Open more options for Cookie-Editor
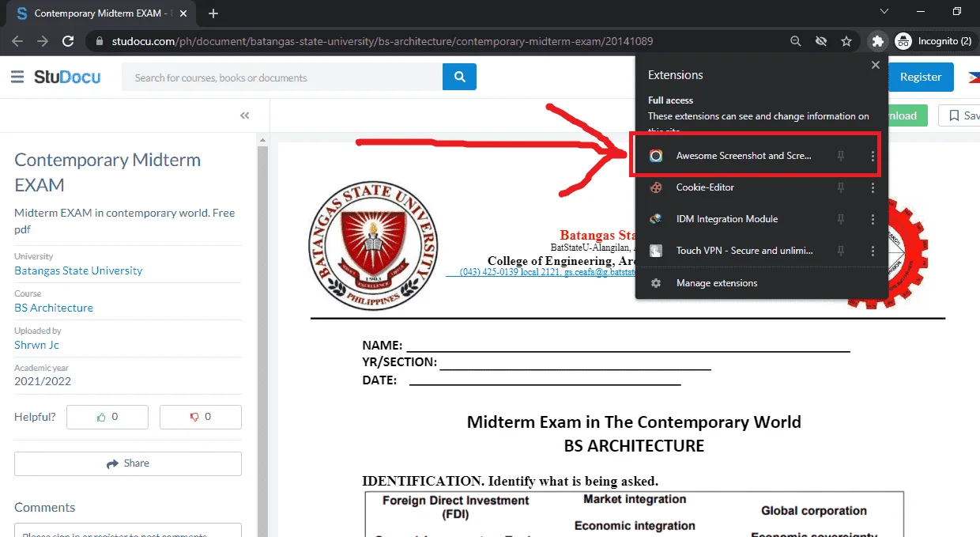The width and height of the screenshot is (980, 537). [x=873, y=187]
